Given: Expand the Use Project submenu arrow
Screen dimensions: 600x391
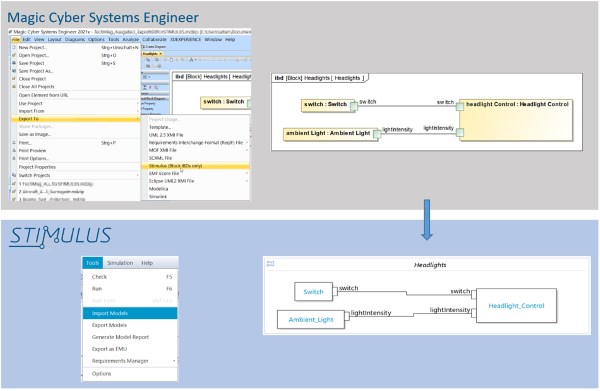Looking at the screenshot, I should pyautogui.click(x=138, y=103).
